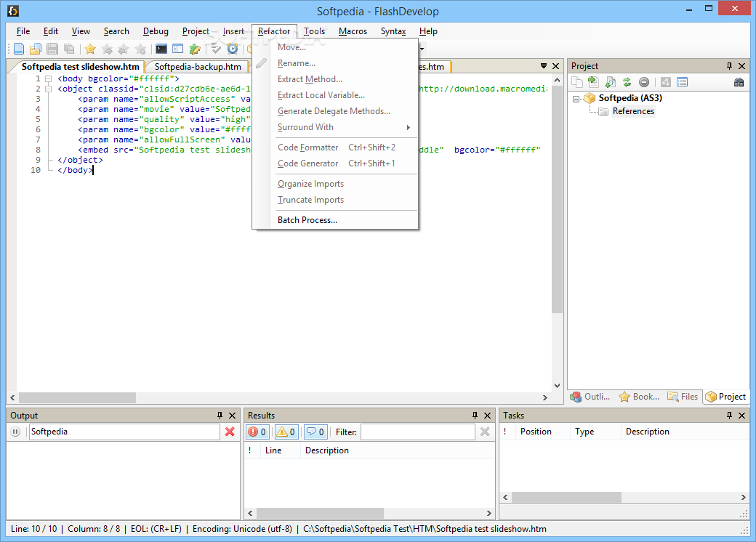756x542 pixels.
Task: Open the File menu
Action: [23, 31]
